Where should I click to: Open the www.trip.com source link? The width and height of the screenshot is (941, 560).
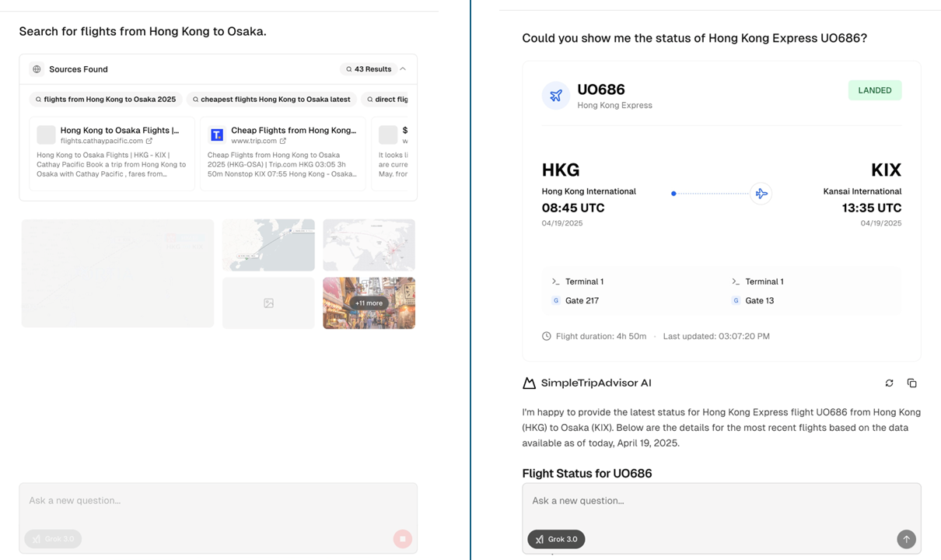[x=259, y=141]
